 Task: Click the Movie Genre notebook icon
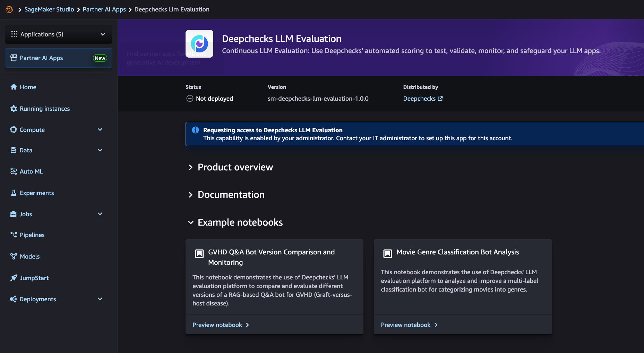pos(388,254)
